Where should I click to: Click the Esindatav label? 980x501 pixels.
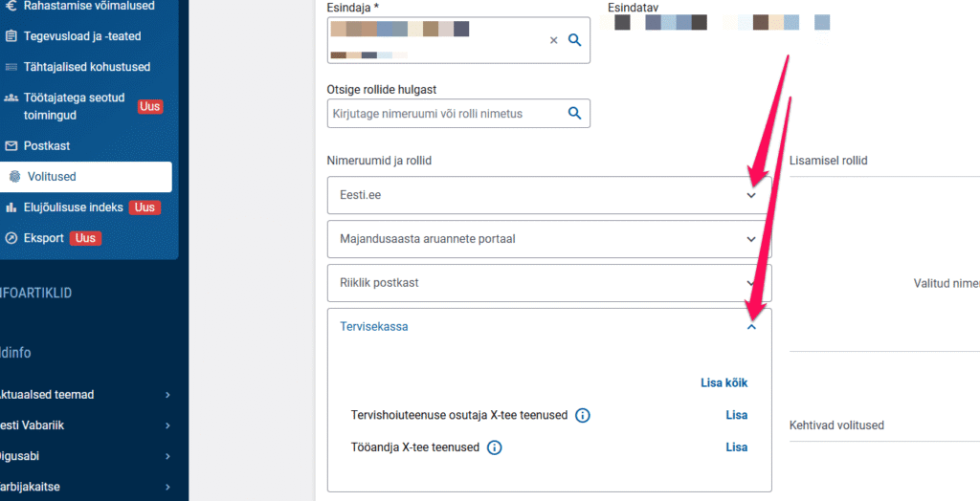(634, 7)
